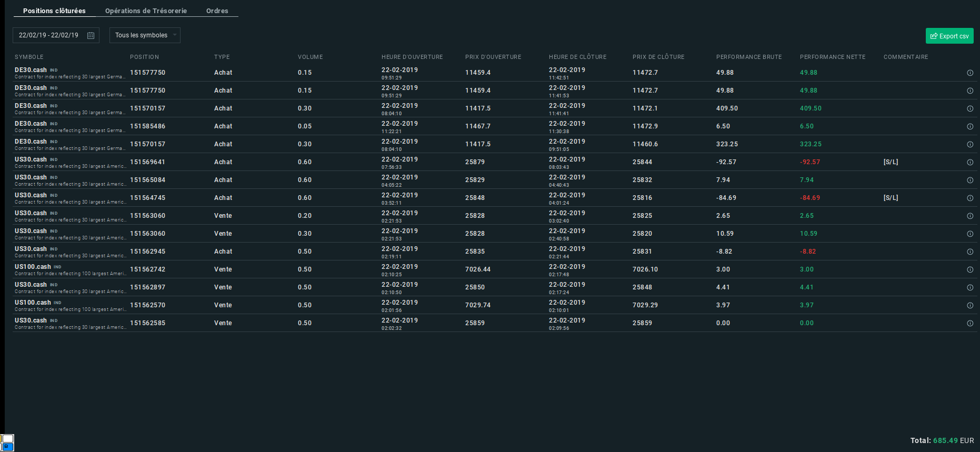Sort by Volume column header
The width and height of the screenshot is (980, 452).
(x=311, y=57)
